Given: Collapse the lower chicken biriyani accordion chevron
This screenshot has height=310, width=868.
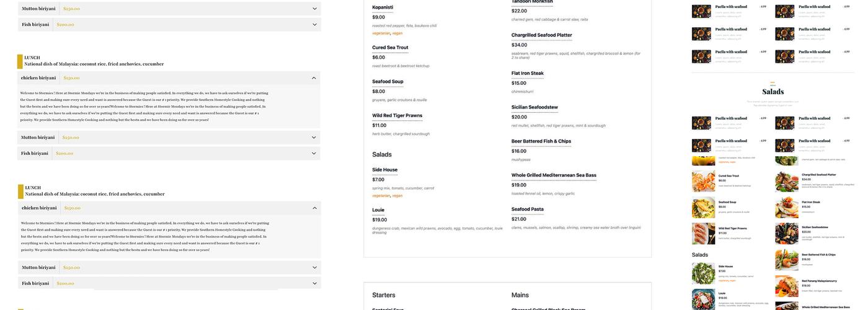Looking at the screenshot, I should click(314, 208).
